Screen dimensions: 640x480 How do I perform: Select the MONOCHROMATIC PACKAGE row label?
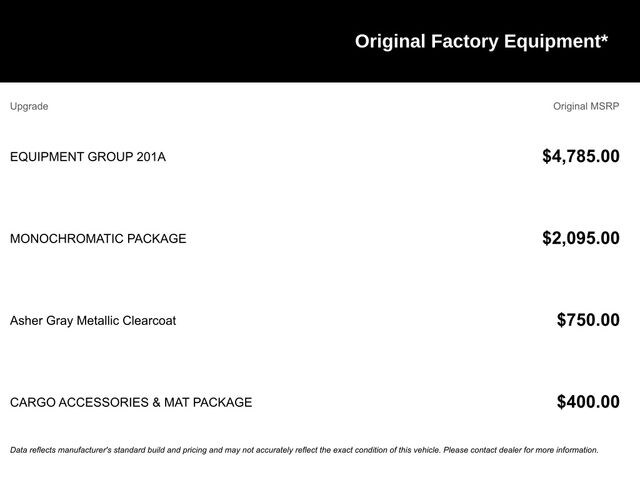point(98,239)
